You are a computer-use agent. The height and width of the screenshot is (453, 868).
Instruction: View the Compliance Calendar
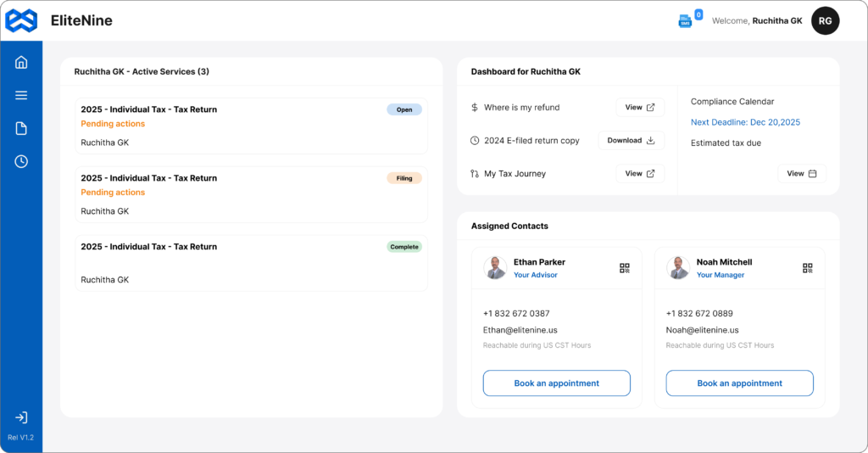[x=801, y=174]
